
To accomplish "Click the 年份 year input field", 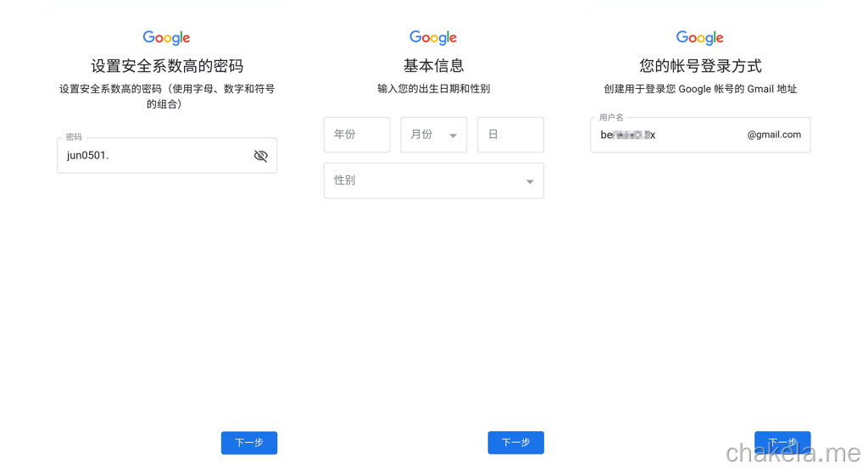I will click(x=357, y=135).
